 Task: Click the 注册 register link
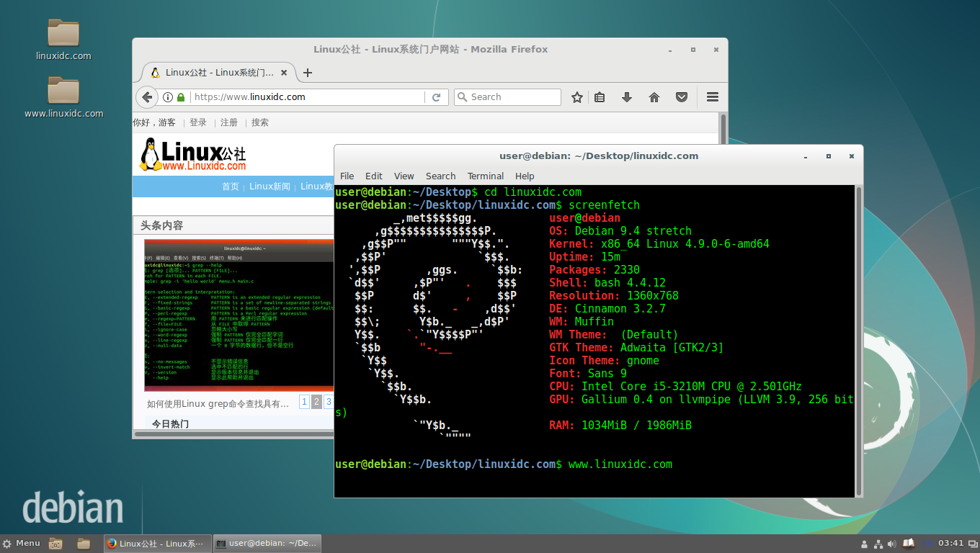(229, 122)
